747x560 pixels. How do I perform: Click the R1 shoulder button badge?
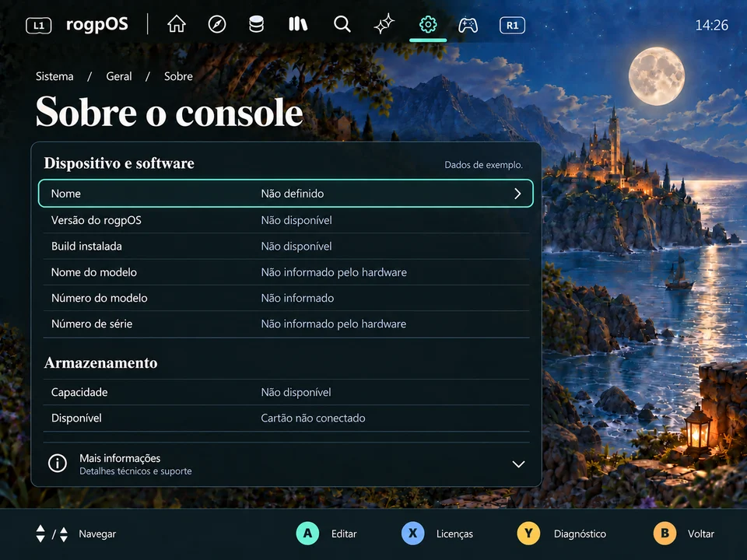coord(512,25)
